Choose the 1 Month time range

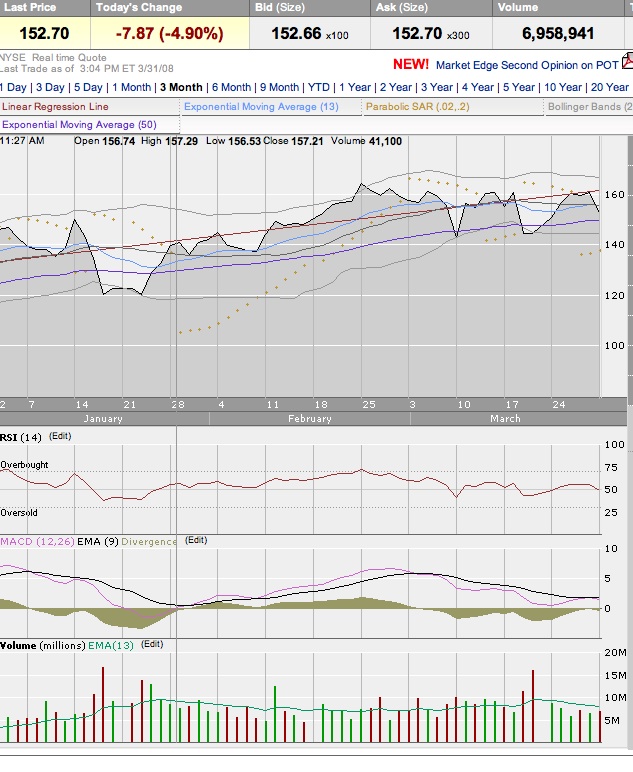pyautogui.click(x=131, y=87)
